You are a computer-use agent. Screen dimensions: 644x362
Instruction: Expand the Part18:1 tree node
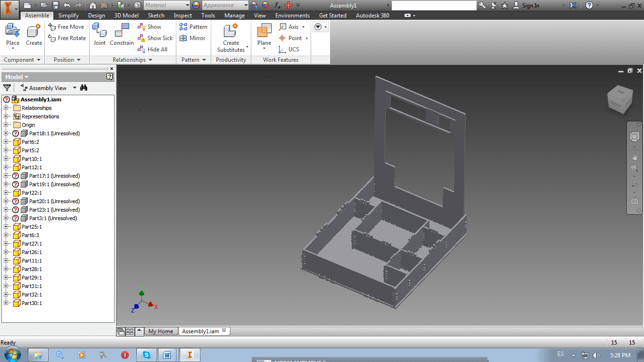[6, 133]
